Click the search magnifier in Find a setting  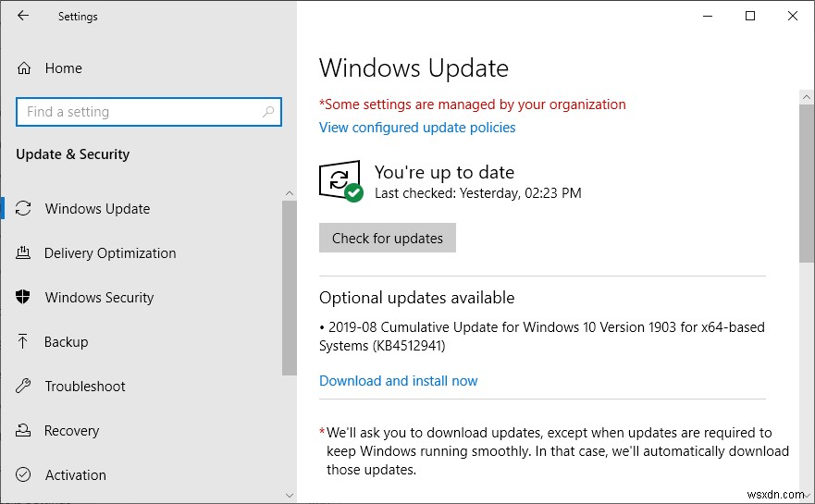[x=268, y=112]
